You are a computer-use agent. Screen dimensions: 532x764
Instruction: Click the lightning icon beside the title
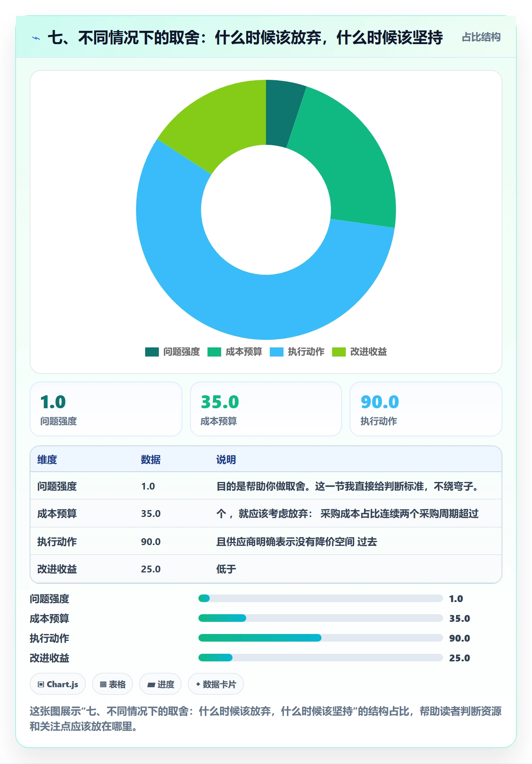click(36, 38)
